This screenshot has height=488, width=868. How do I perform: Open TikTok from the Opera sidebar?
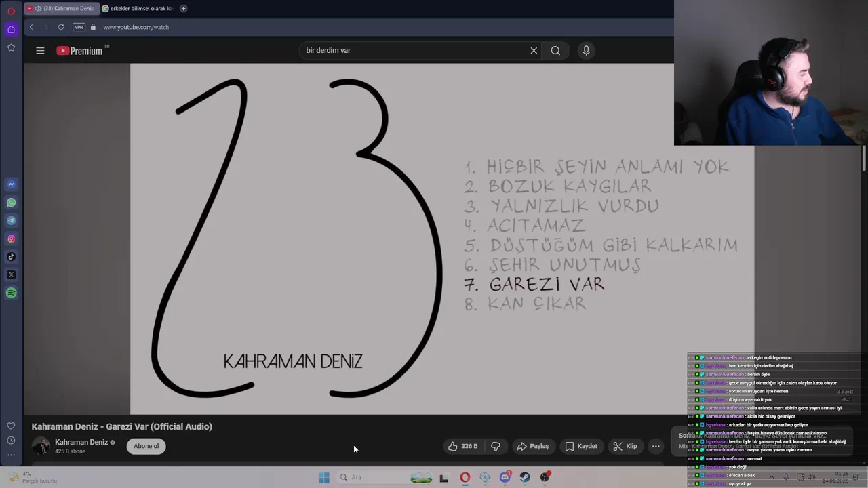tap(11, 257)
